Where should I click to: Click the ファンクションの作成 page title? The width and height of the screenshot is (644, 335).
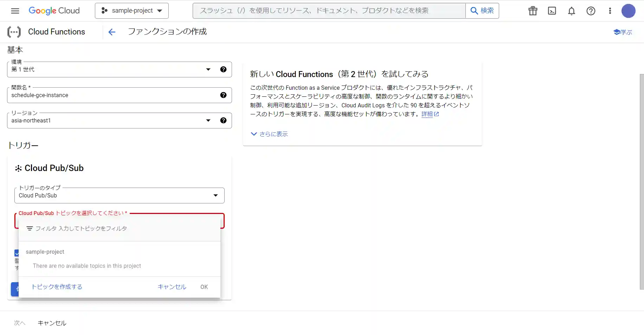167,32
